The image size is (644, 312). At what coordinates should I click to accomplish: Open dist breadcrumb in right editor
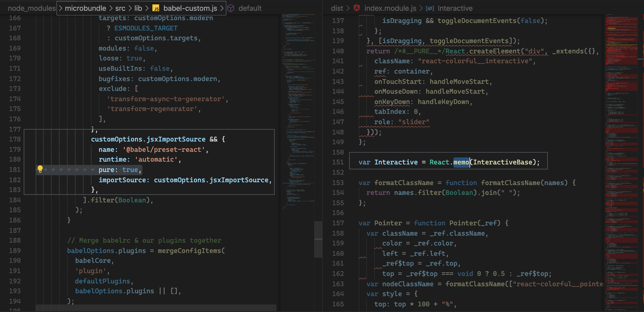click(337, 8)
